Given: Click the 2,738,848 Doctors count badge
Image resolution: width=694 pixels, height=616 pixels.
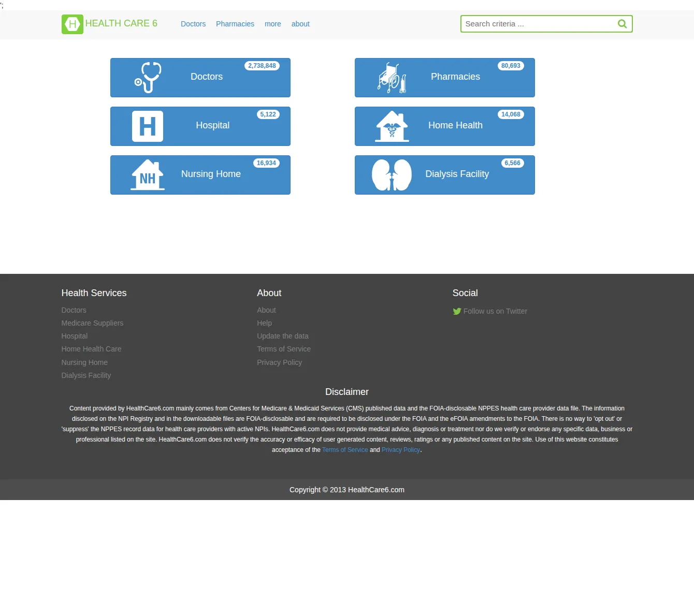Looking at the screenshot, I should coord(262,66).
